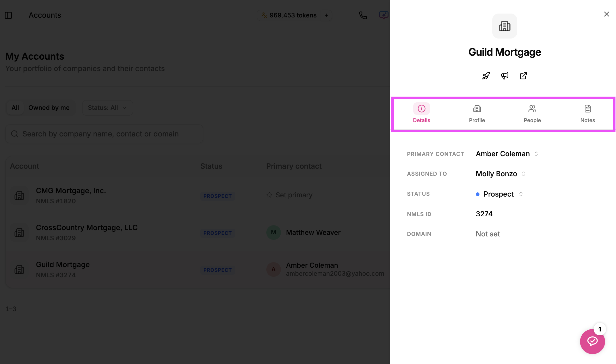Click the Guild Mortgage building avatar
The image size is (616, 364).
[504, 26]
